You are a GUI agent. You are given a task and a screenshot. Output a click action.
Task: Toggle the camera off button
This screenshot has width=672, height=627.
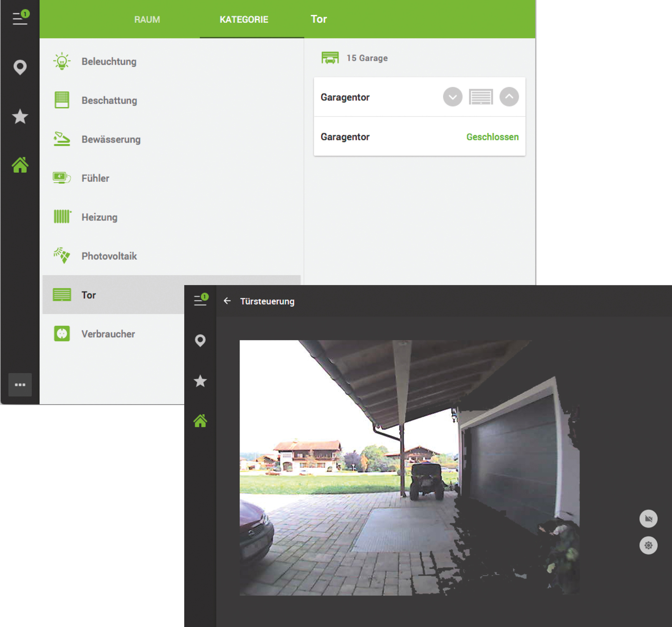[648, 519]
